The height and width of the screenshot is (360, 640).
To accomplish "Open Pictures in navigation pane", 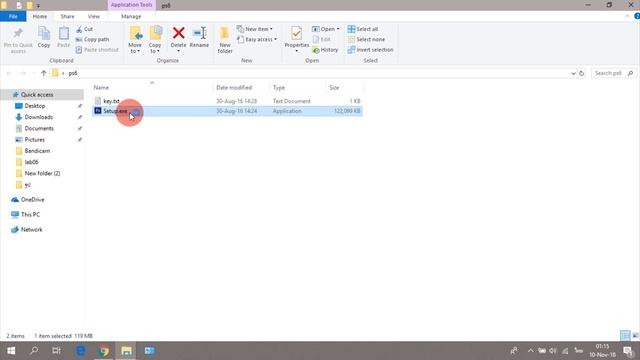I will coord(34,140).
